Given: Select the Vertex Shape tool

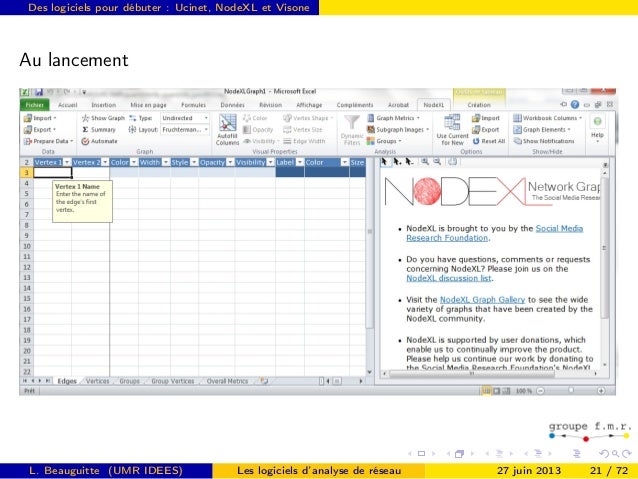Looking at the screenshot, I should 308,118.
